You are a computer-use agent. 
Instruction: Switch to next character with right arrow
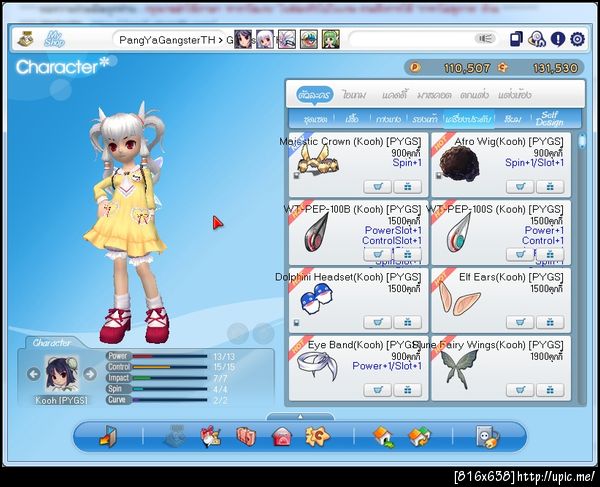tap(90, 374)
